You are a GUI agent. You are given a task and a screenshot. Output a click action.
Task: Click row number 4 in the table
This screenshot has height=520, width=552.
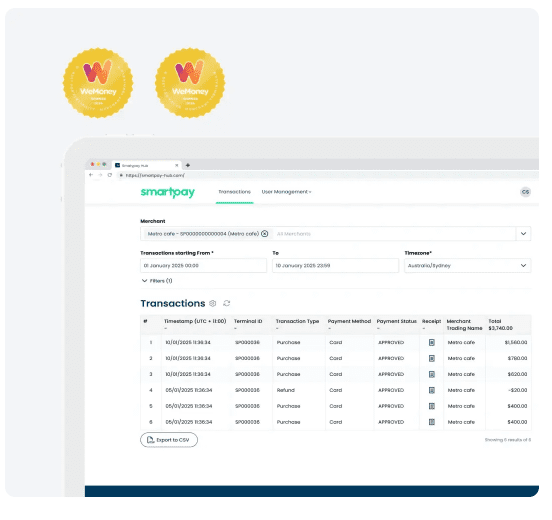[x=151, y=390]
